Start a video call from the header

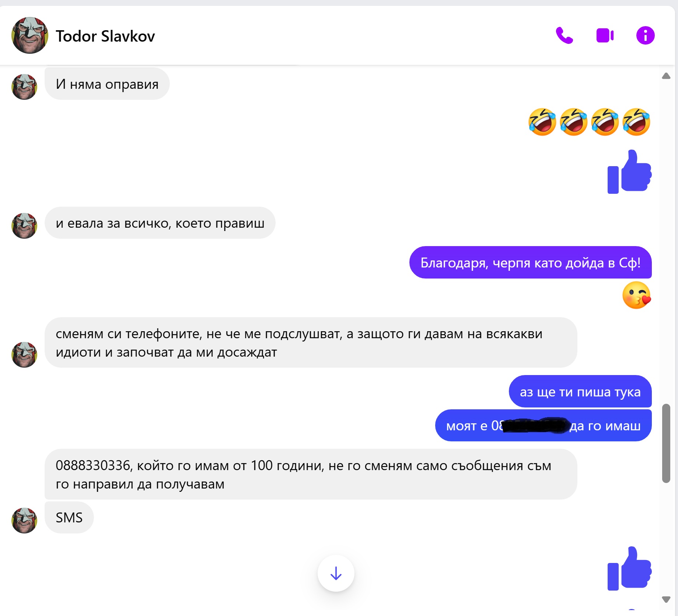point(605,36)
